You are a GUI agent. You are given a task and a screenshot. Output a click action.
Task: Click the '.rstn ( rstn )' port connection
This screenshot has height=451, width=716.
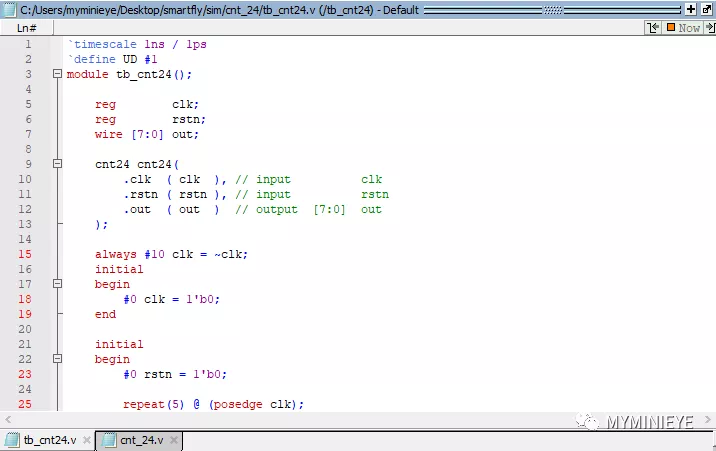click(172, 194)
